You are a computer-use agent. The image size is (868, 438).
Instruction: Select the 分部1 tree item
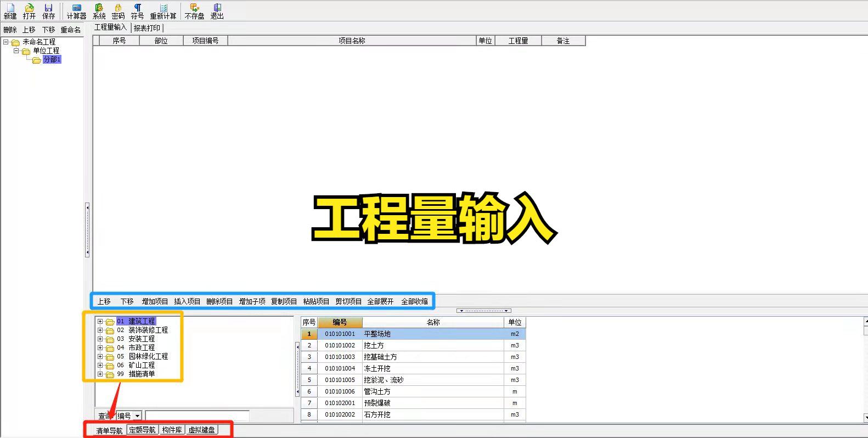(52, 59)
